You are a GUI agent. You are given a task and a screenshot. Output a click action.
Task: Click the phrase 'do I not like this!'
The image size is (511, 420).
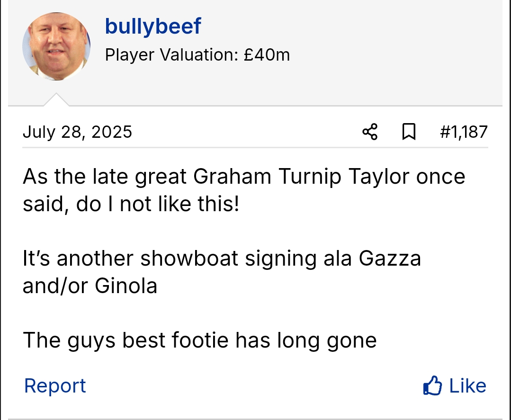point(158,205)
